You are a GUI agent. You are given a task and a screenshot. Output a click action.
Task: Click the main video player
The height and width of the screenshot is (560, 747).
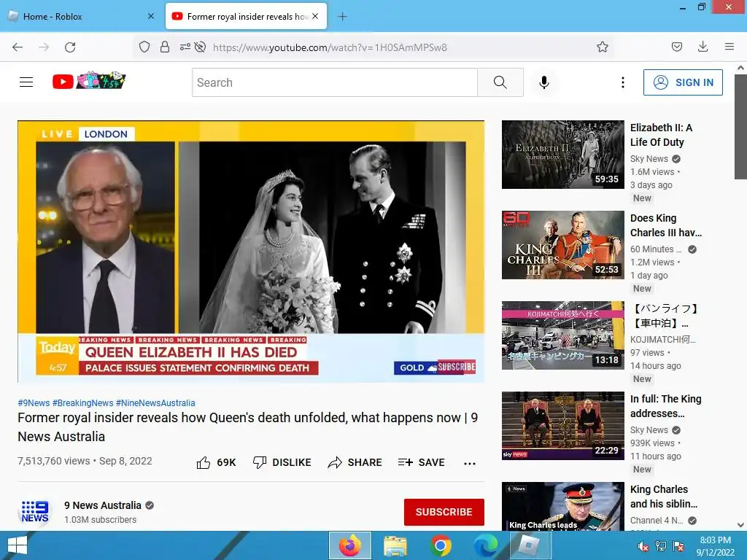(x=251, y=252)
